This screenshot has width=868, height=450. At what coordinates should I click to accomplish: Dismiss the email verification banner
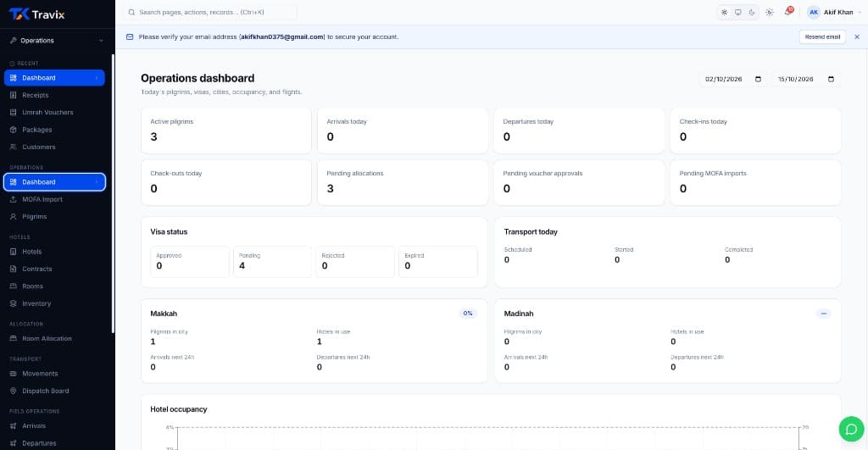(857, 37)
